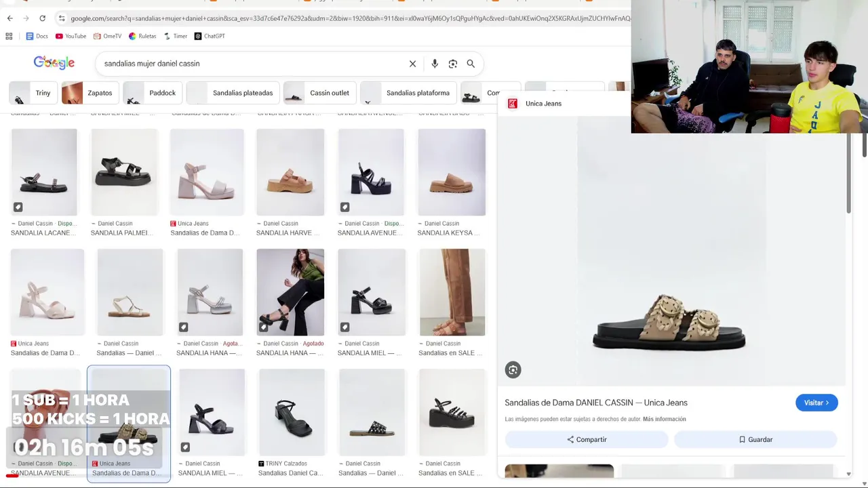
Task: Click the Google logo
Action: coord(54,63)
